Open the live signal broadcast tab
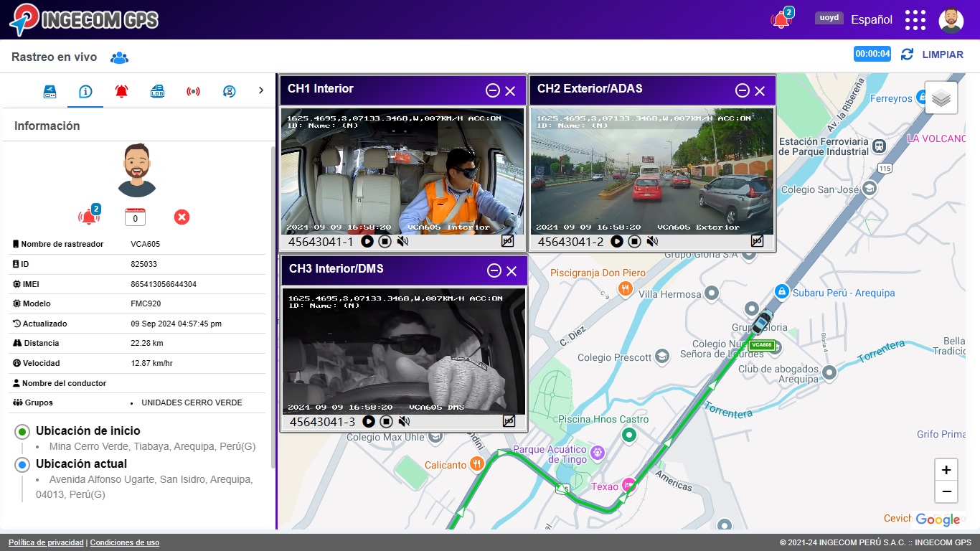The height and width of the screenshot is (551, 980). [x=193, y=91]
